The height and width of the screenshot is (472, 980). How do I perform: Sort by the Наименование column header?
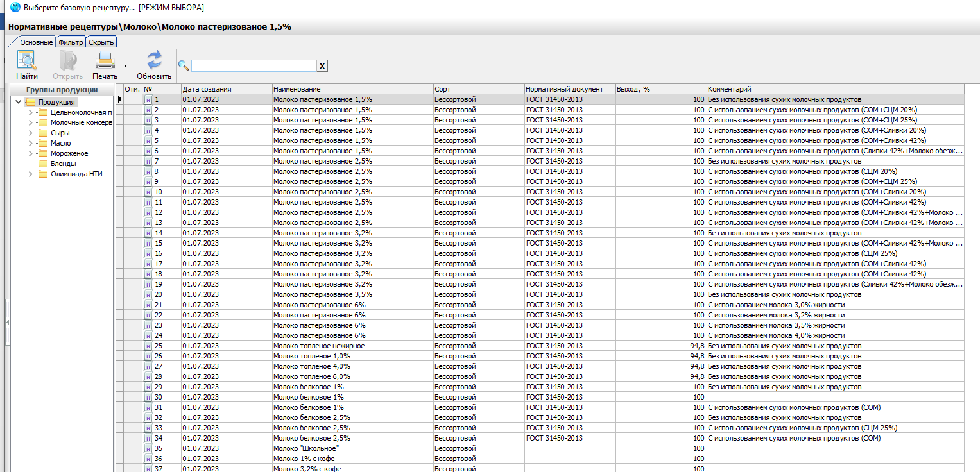tap(352, 89)
